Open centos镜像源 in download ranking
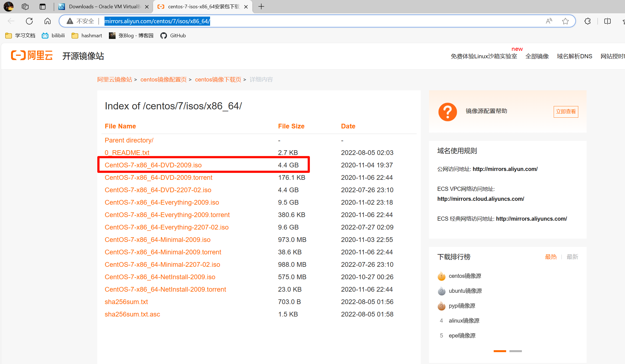This screenshot has width=625, height=364. coord(465,276)
